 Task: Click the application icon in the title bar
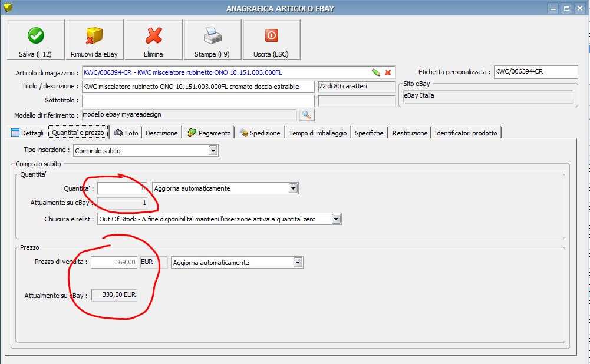[8, 6]
